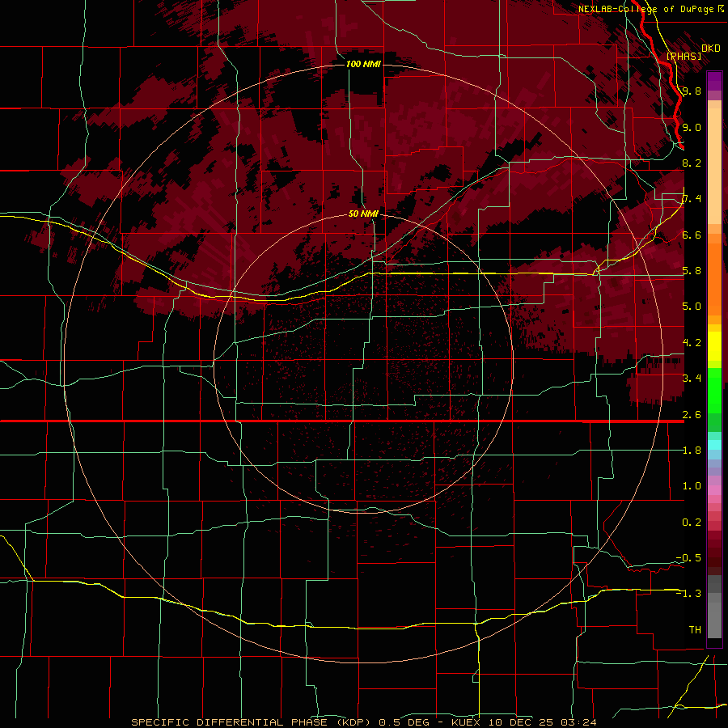Click the 4.2 value on the color scale
The image size is (728, 728).
tap(692, 342)
